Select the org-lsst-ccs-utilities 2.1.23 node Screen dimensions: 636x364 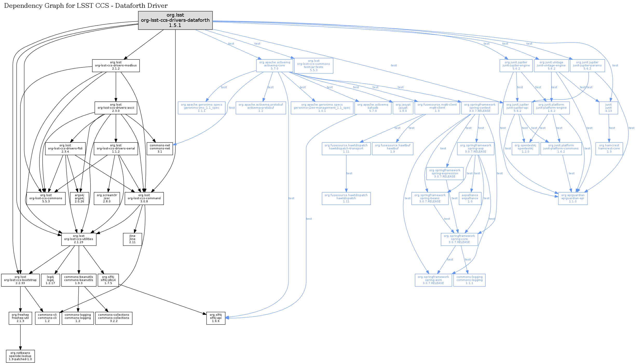tap(79, 239)
